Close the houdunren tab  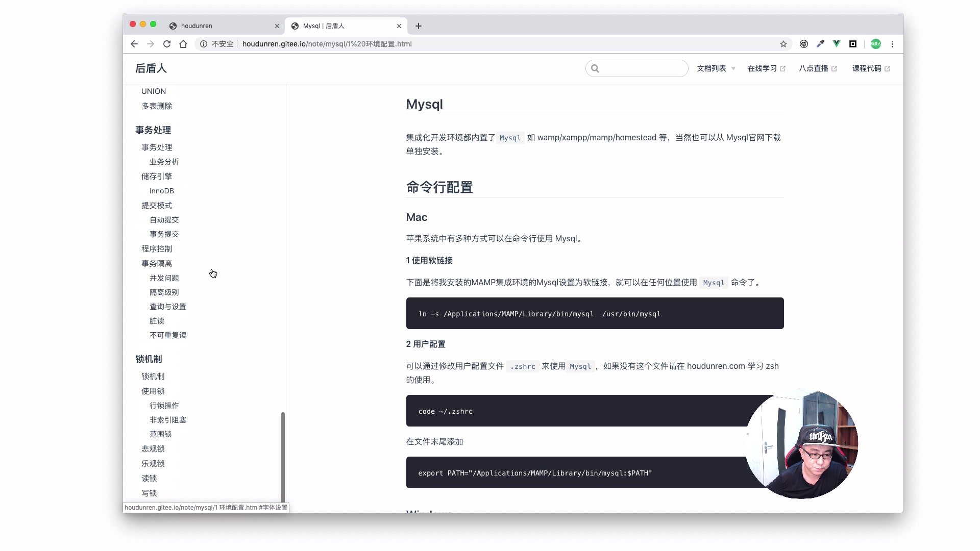pyautogui.click(x=277, y=26)
